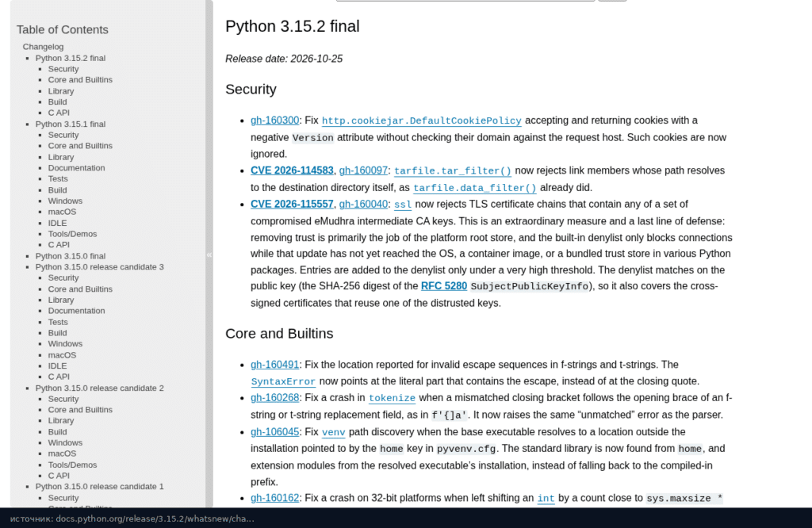This screenshot has height=528, width=812.
Task: Open tarfile.data_filter() reference link
Action: coord(475,188)
